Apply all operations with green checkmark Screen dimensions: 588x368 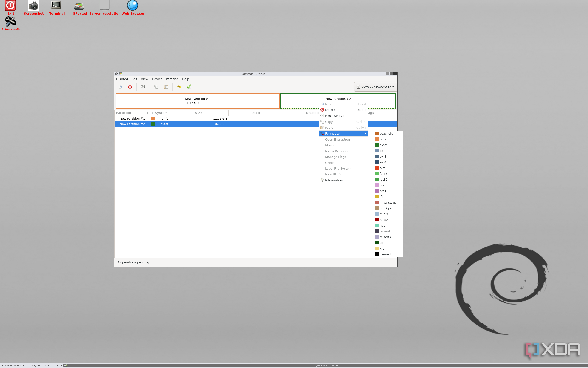click(189, 87)
